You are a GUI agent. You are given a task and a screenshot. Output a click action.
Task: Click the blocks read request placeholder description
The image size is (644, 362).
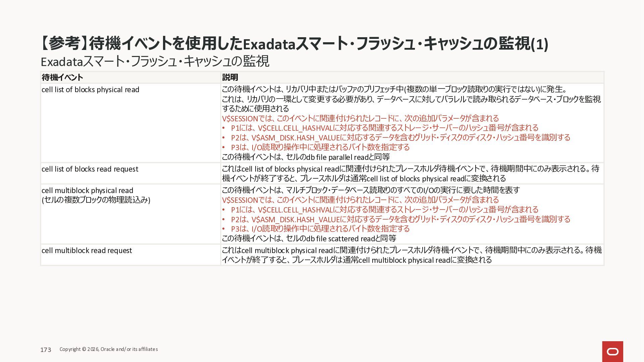(x=411, y=174)
